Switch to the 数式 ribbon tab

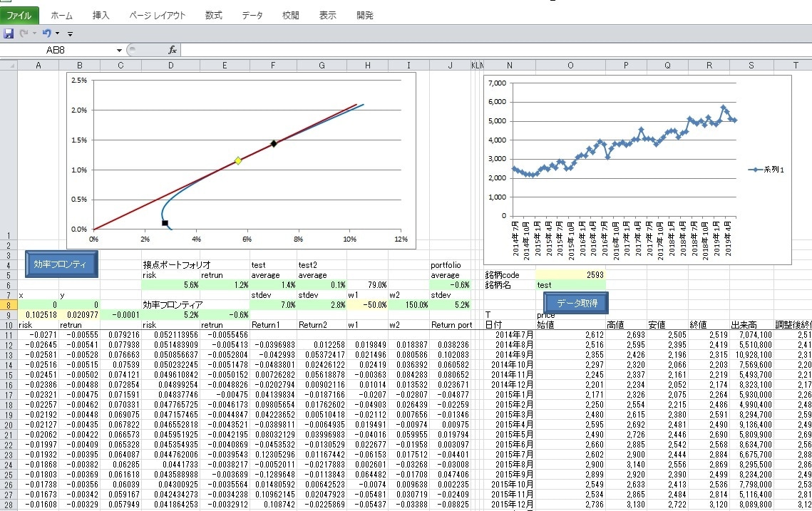pos(213,16)
